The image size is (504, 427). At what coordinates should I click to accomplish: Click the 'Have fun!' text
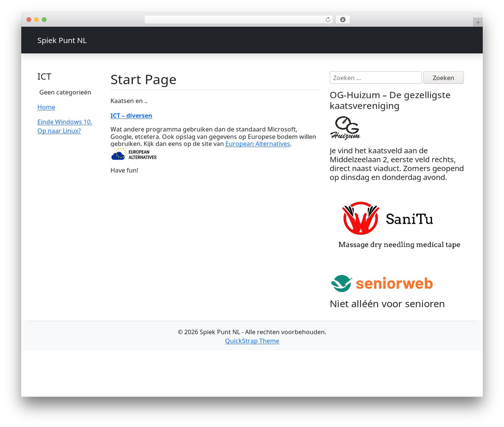[x=124, y=170]
